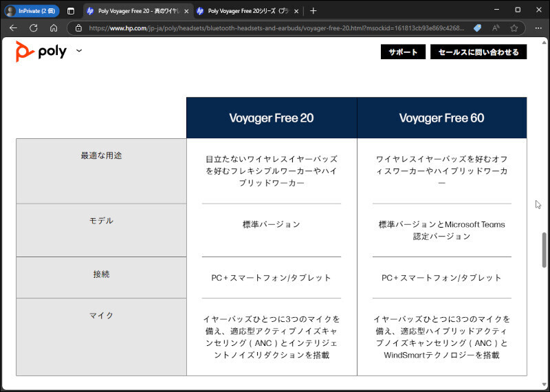Image resolution: width=550 pixels, height=392 pixels.
Task: Click the インテリジェントノイズリダクション microphone description
Action: point(272,337)
